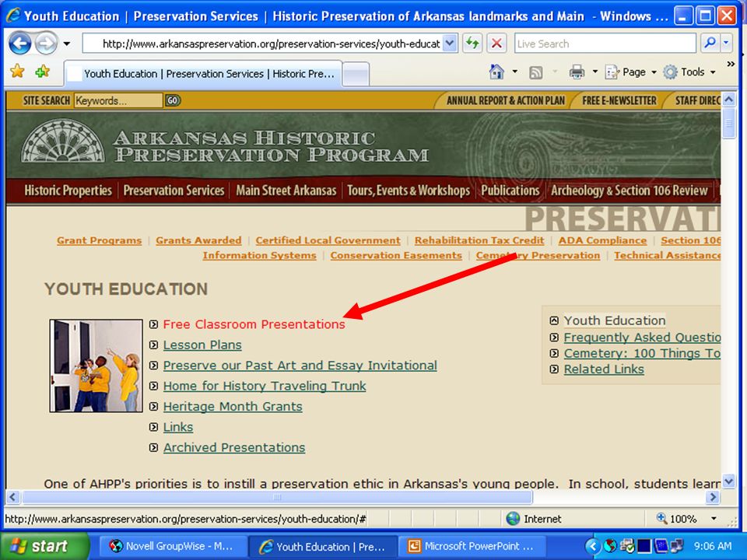Open the zoom level 100% dropdown
The image size is (747, 560).
tap(714, 519)
